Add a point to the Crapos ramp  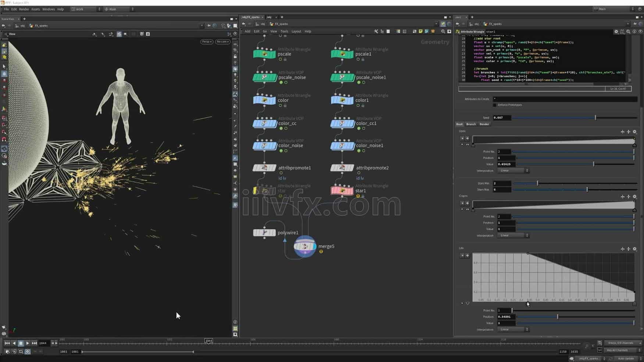tap(467, 203)
